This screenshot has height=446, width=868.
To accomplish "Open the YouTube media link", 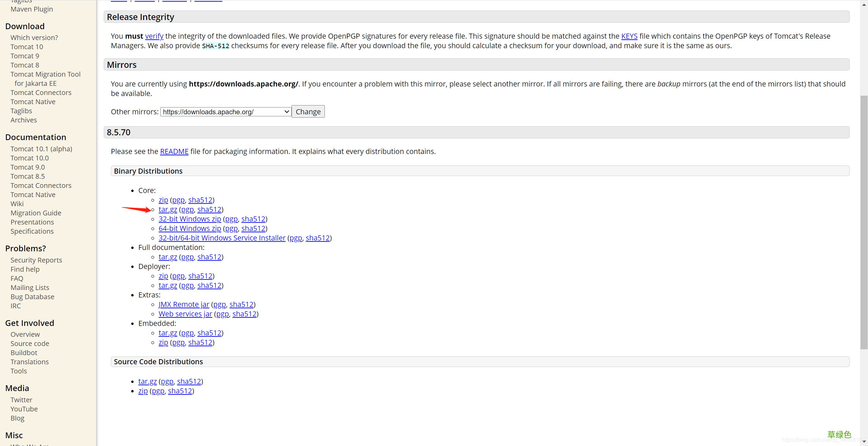I will click(x=24, y=409).
